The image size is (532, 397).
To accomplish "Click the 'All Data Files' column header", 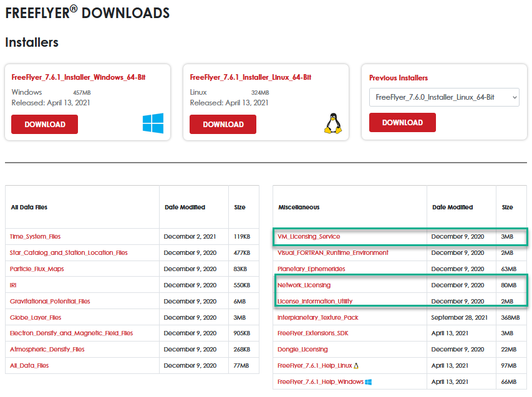I will tap(29, 207).
